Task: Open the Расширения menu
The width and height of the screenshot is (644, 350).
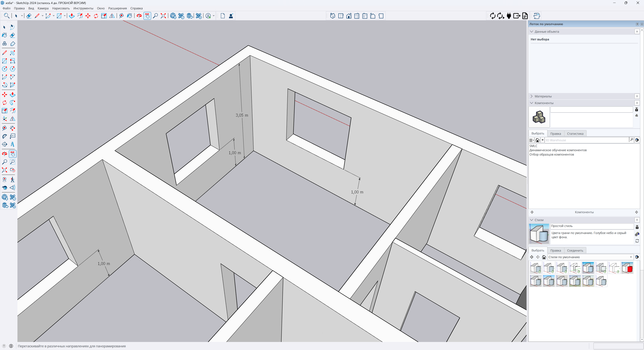Action: pyautogui.click(x=117, y=8)
